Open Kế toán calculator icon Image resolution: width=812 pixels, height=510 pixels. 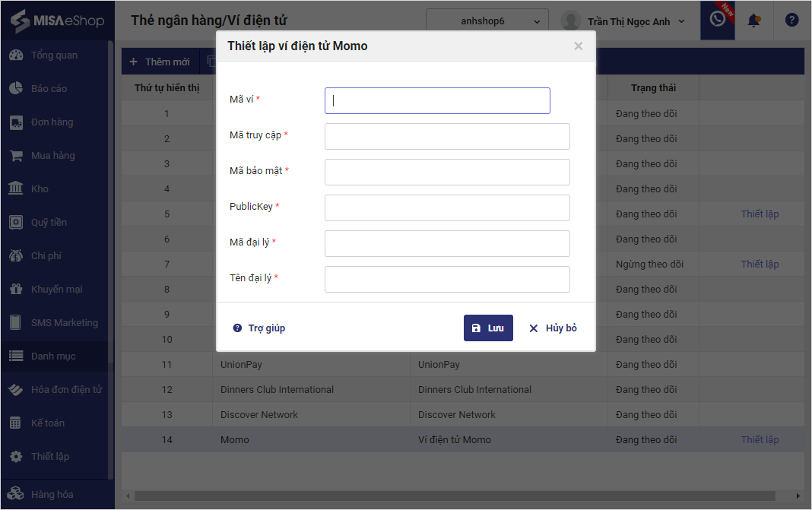point(16,423)
